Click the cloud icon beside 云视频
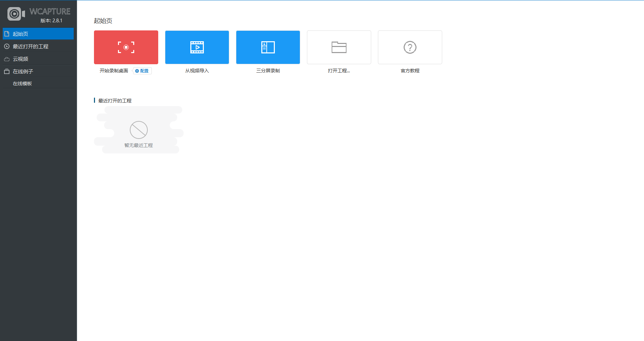Screen dimensions: 644x341 7,59
